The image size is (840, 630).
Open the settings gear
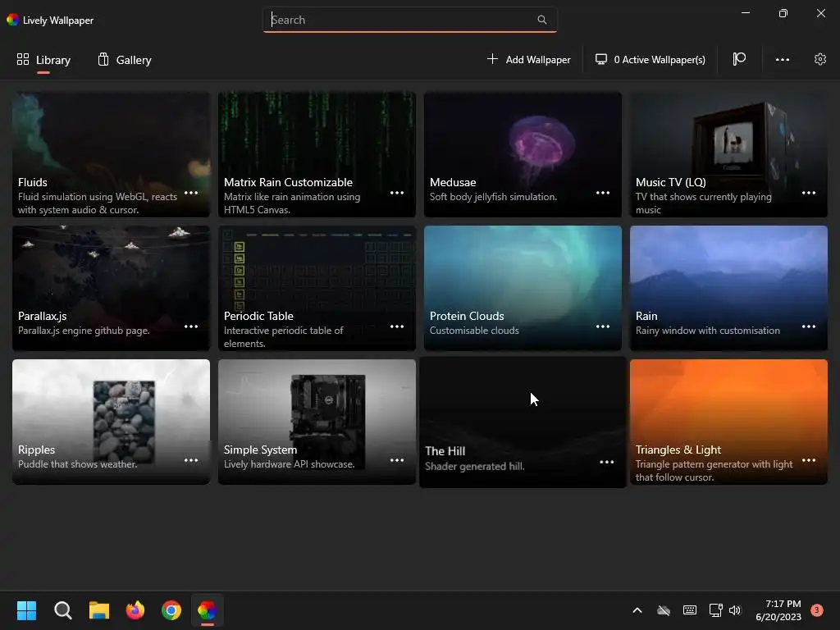[819, 59]
